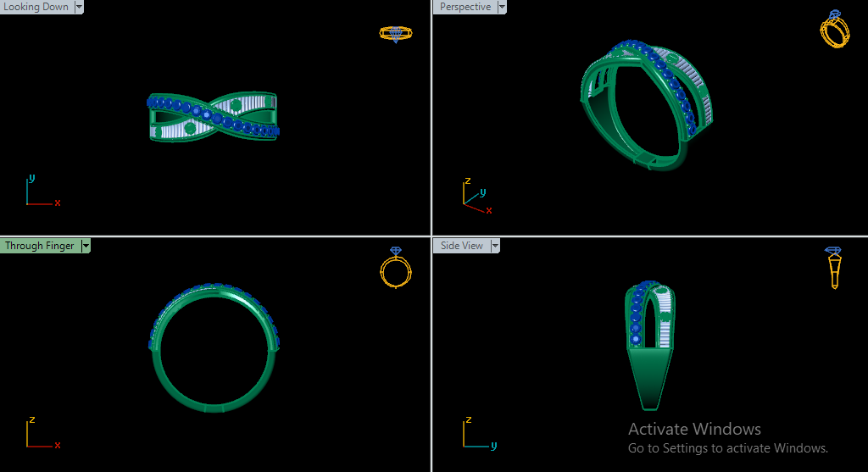This screenshot has width=868, height=472.
Task: Open the Through Finger viewport dropdown menu
Action: tap(86, 246)
